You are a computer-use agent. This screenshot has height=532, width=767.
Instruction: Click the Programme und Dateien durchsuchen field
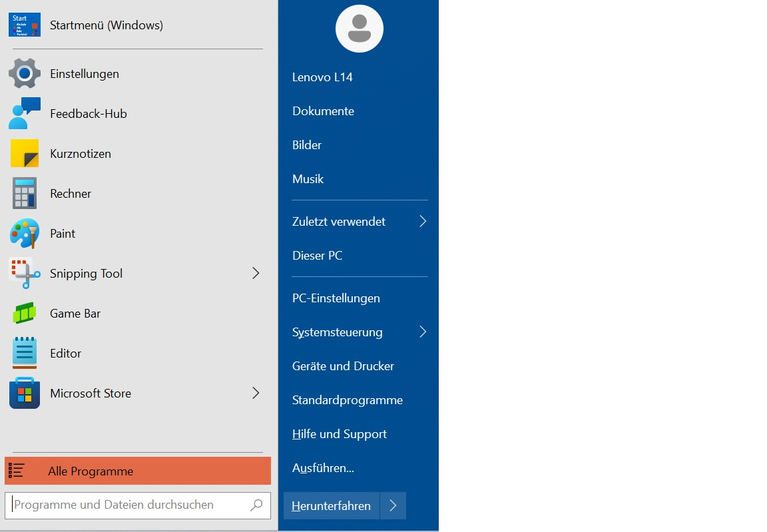pos(137,505)
